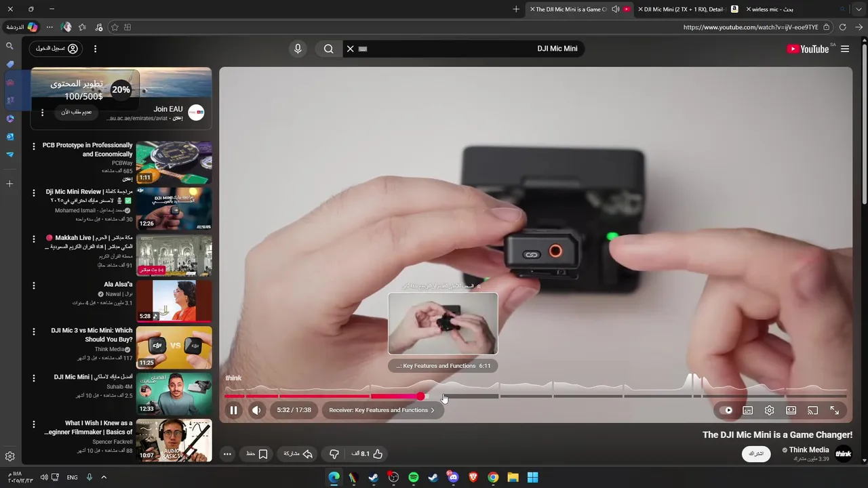Open more actions ellipsis below the video
The image size is (868, 488).
227,454
